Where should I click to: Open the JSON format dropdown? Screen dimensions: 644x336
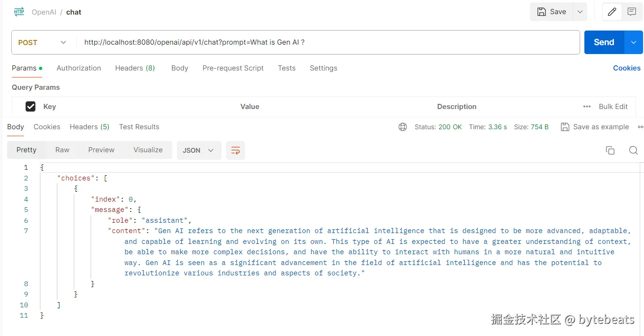pyautogui.click(x=199, y=150)
